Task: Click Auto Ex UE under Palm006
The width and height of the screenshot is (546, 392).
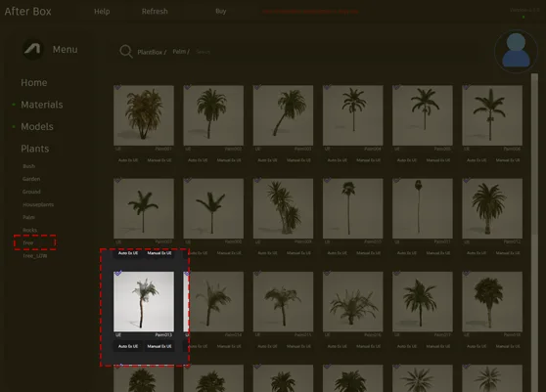Action: coord(477,160)
